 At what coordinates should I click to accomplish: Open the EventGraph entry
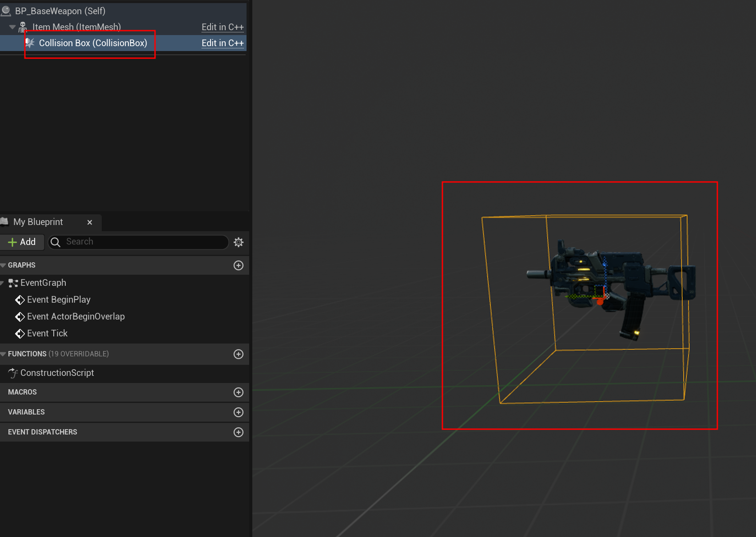coord(43,283)
